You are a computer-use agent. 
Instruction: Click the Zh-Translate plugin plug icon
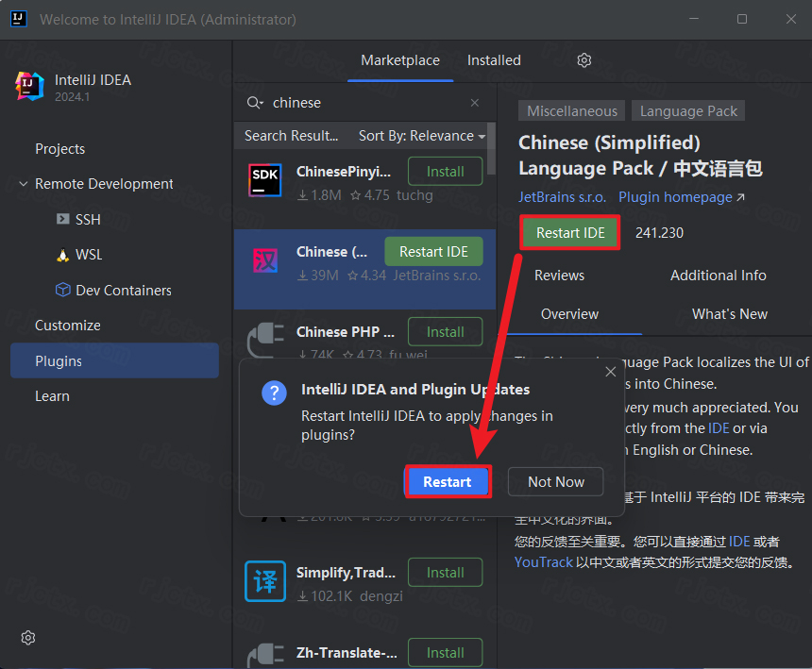tap(265, 652)
